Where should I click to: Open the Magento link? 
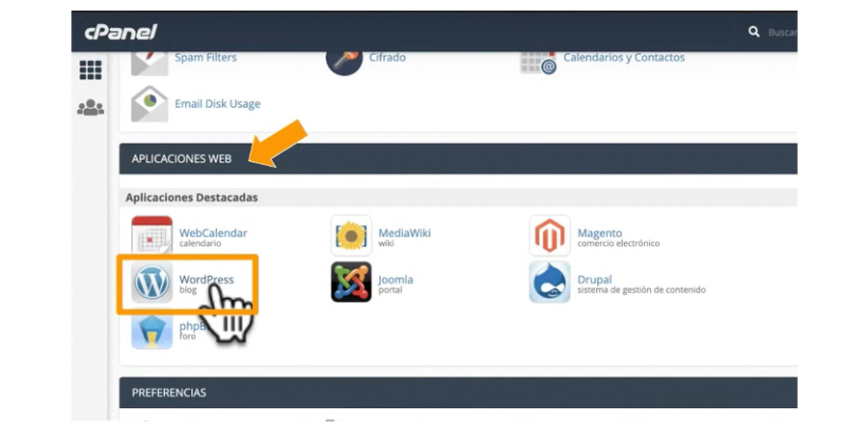pyautogui.click(x=600, y=233)
